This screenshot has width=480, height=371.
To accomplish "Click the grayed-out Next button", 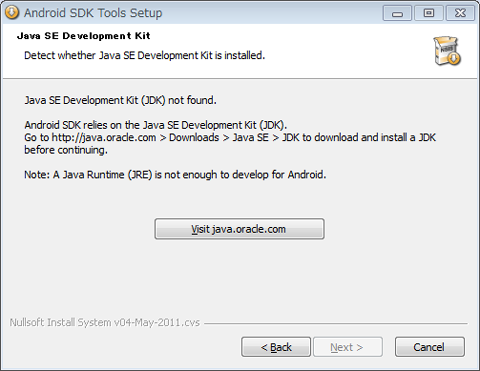I will coord(348,347).
